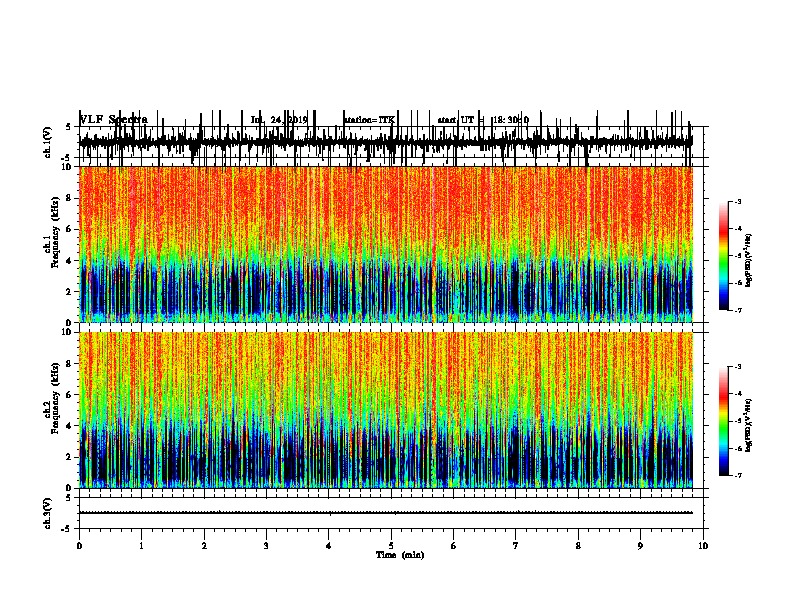This screenshot has width=792, height=612.
Task: Click the 'station=ITK' header label
Action: click(x=369, y=120)
